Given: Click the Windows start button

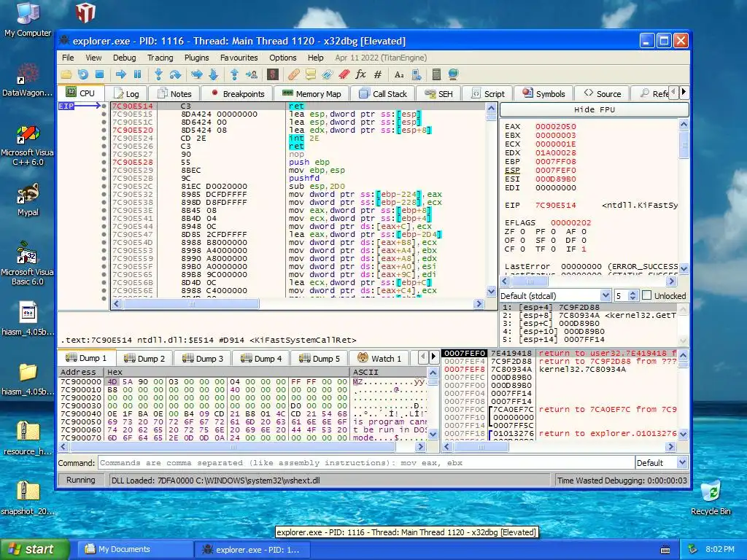Looking at the screenshot, I should 34,549.
